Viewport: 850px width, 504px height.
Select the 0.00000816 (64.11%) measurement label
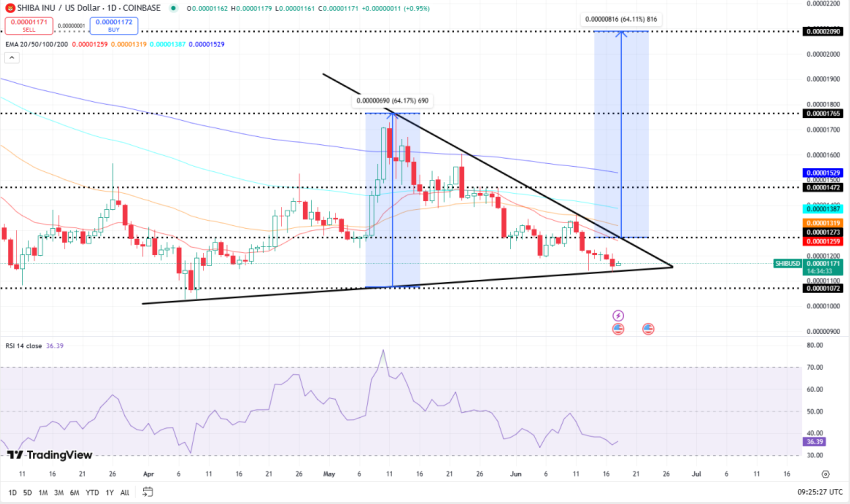point(621,20)
